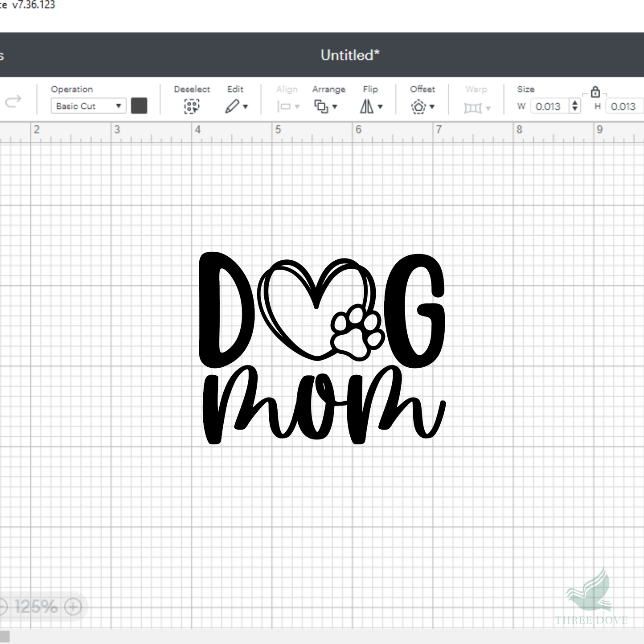Click the Redo arrow icon
The image size is (644, 644).
click(x=13, y=102)
